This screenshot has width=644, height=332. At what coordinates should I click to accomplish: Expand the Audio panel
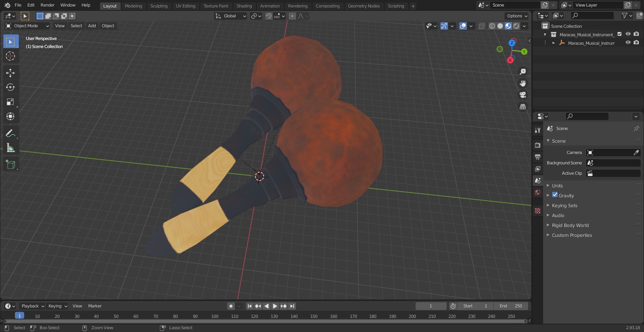[558, 215]
